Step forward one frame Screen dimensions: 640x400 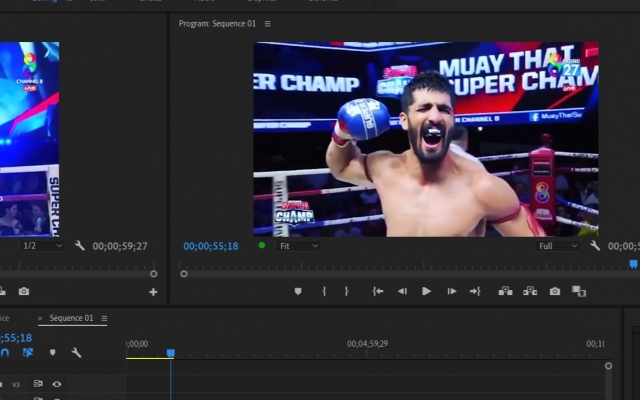pyautogui.click(x=451, y=291)
